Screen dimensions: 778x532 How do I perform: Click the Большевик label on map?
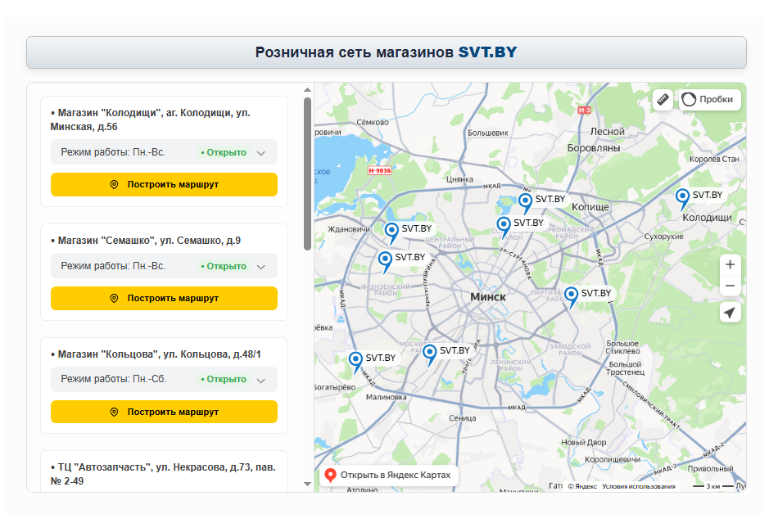pyautogui.click(x=488, y=133)
